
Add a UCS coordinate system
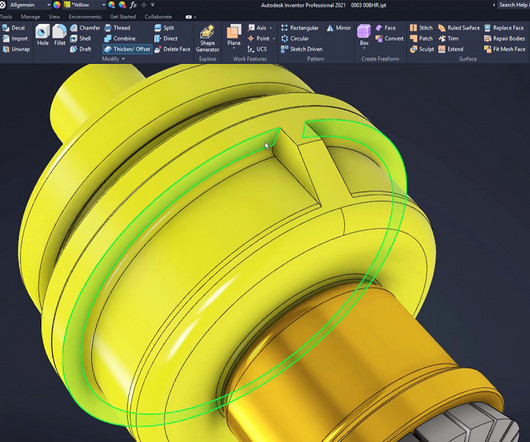coord(257,49)
